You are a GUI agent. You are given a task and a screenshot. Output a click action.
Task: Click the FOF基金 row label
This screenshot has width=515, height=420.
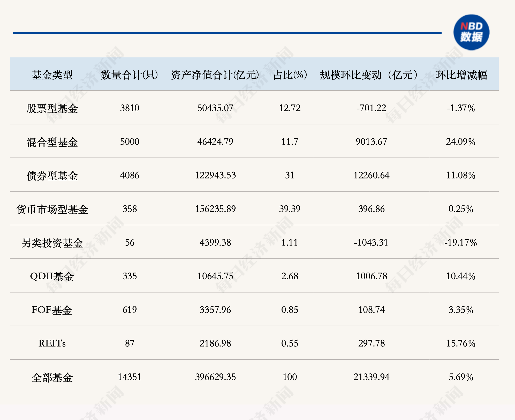(52, 310)
